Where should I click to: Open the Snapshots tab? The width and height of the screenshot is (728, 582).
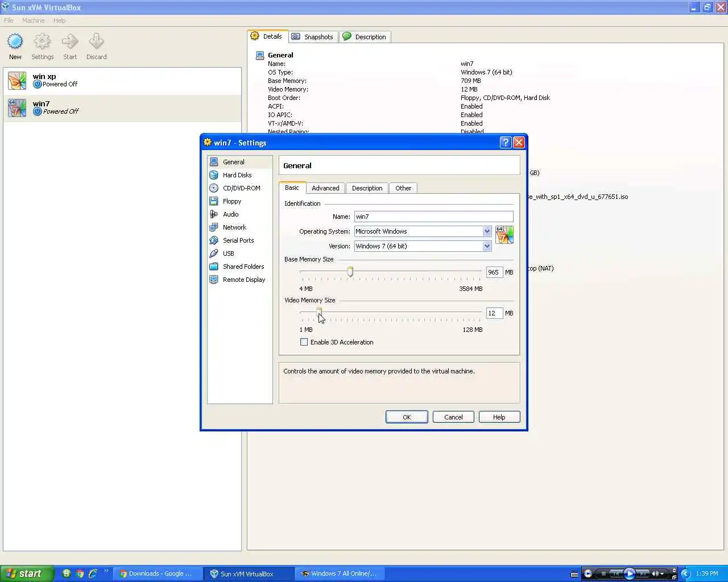pos(313,37)
